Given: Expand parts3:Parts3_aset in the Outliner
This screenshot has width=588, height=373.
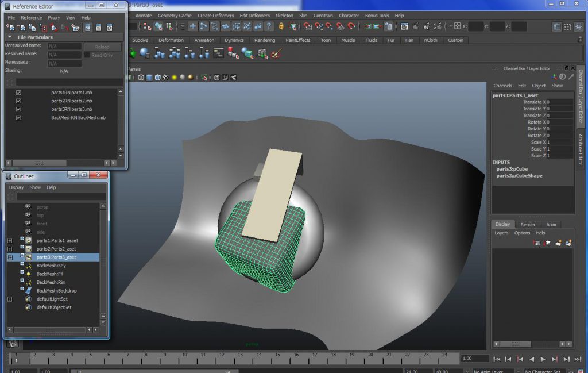Looking at the screenshot, I should [x=10, y=257].
